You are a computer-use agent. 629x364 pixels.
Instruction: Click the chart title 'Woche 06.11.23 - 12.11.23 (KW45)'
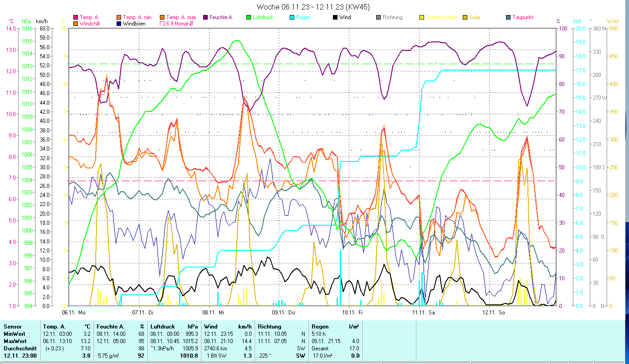[313, 7]
